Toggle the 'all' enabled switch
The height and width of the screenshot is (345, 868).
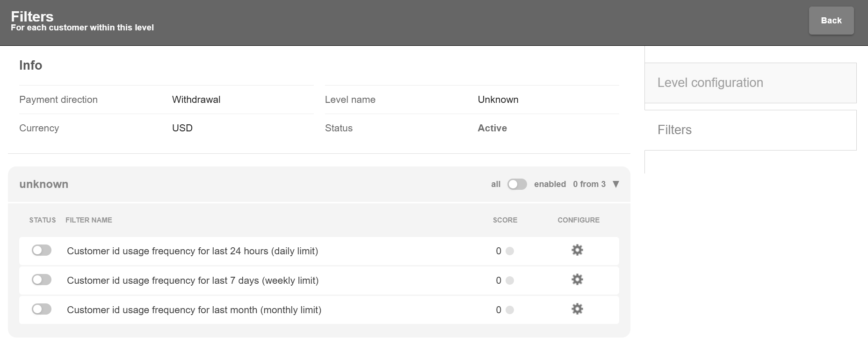pos(517,184)
